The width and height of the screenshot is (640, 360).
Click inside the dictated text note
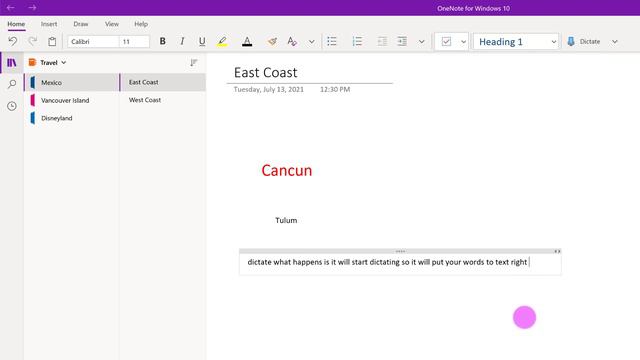click(387, 262)
